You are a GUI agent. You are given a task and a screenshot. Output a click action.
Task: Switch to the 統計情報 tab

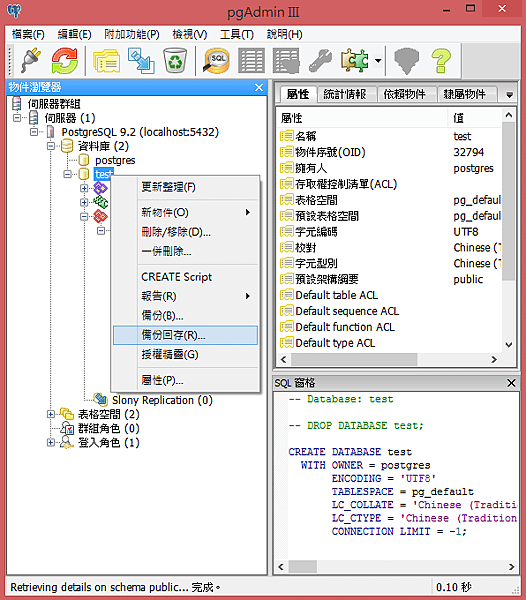click(345, 94)
